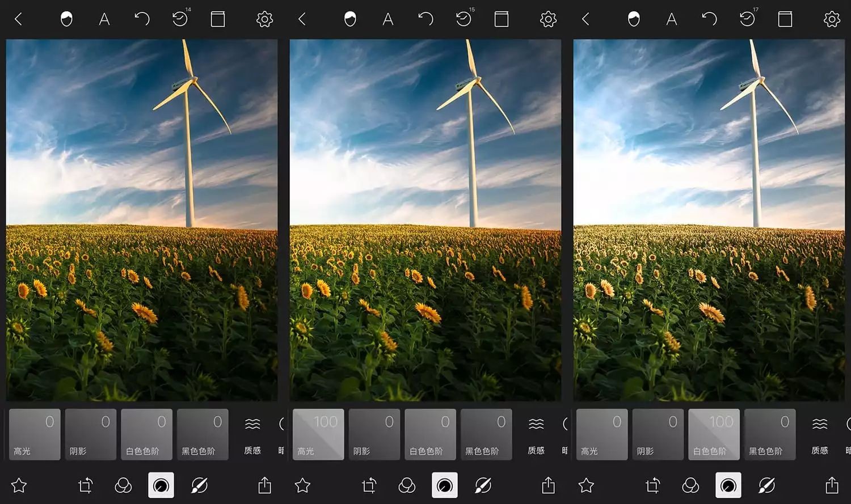Viewport: 851px width, 504px height.
Task: Open edit history showing badge 17
Action: (748, 19)
